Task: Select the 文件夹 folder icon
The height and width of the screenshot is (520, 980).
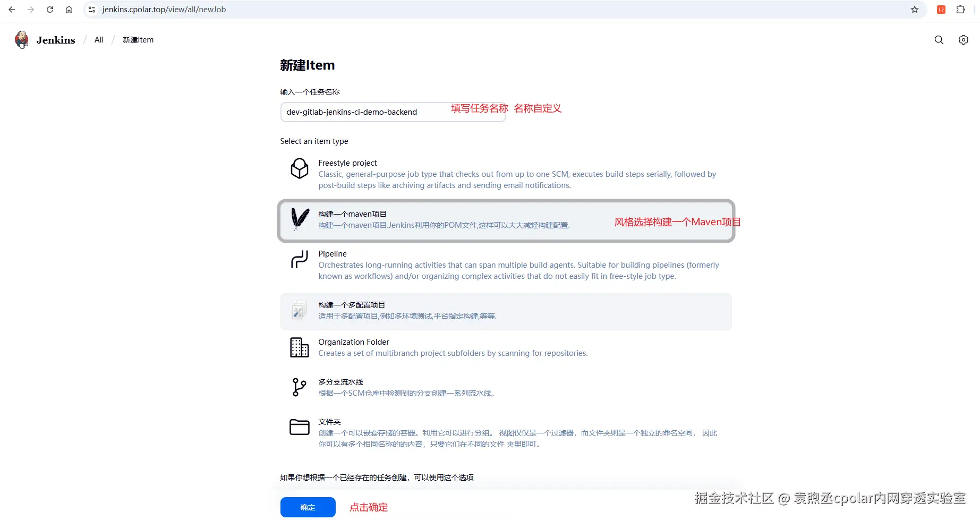Action: tap(300, 427)
